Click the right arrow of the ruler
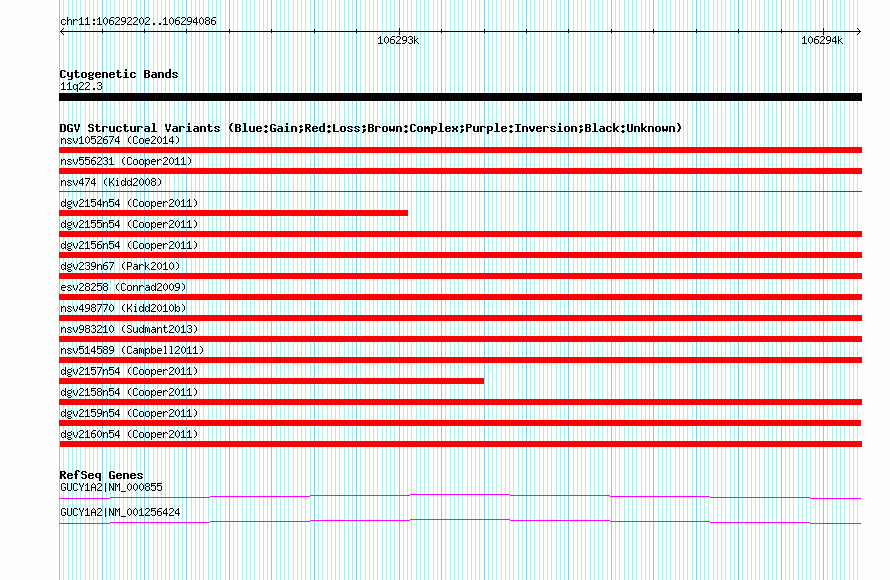The image size is (890, 580). coord(858,31)
